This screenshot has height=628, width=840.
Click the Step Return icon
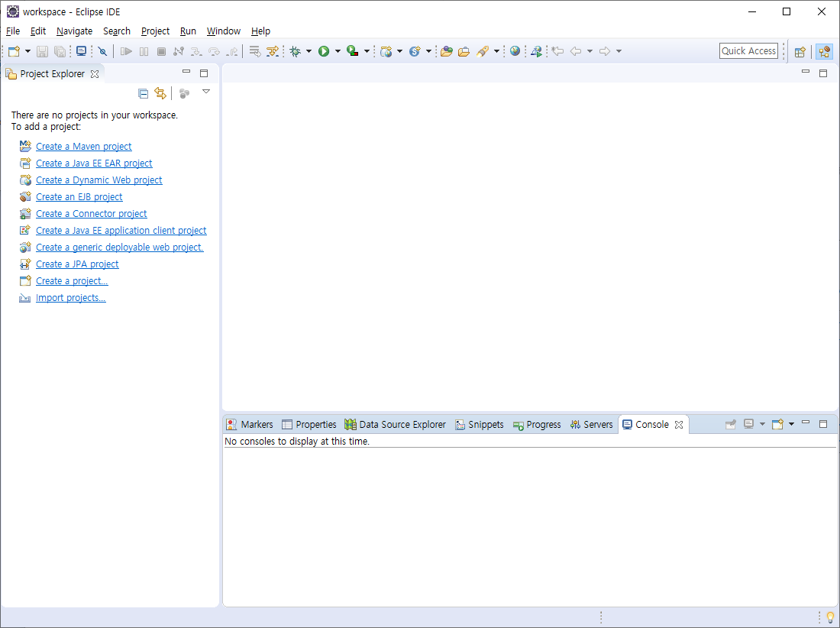(232, 51)
